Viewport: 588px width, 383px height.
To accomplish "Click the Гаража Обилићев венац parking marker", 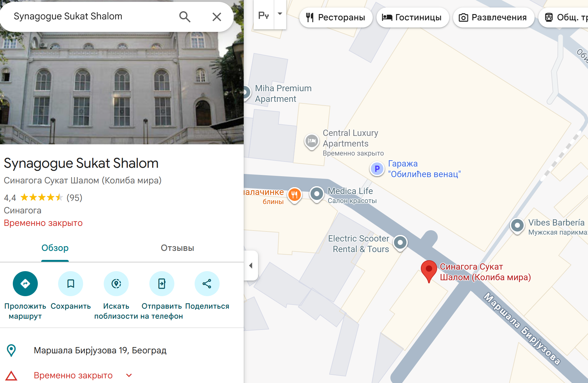I will pos(377,169).
